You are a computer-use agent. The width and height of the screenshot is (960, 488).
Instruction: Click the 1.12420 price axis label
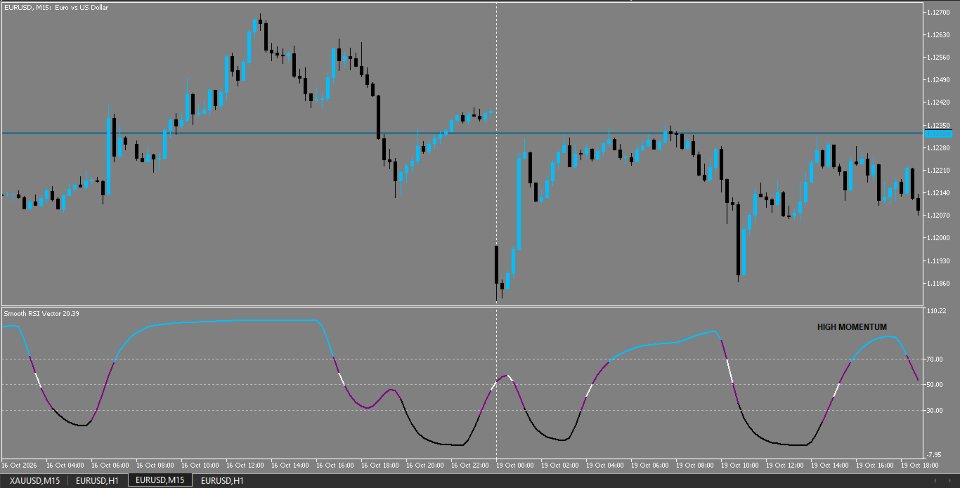939,102
